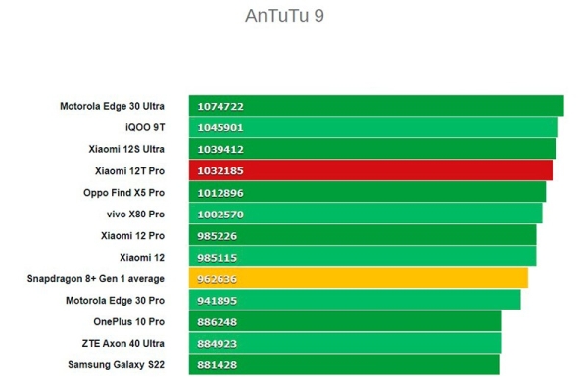Click the AnTuTu 9 chart title
Image resolution: width=588 pixels, height=382 pixels.
pos(284,16)
